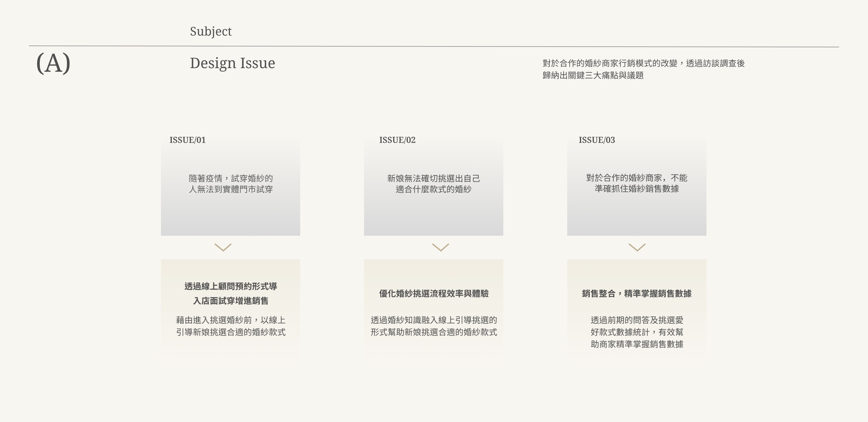Click the chevron below ISSUE/03 card
868x422 pixels.
pyautogui.click(x=637, y=247)
